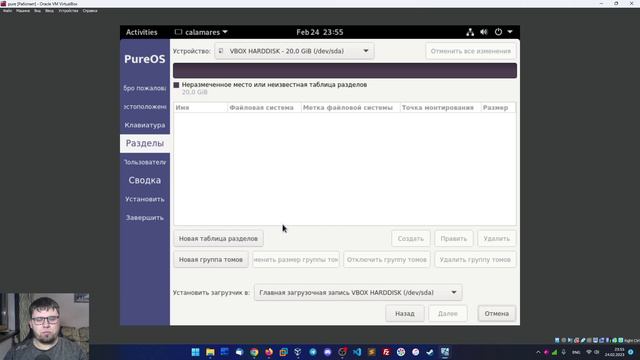Click the Новая таблица разделов button
The height and width of the screenshot is (360, 640).
pyautogui.click(x=218, y=238)
